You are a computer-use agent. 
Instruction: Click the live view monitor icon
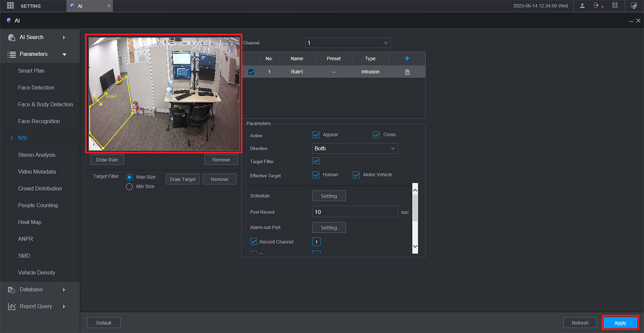633,6
